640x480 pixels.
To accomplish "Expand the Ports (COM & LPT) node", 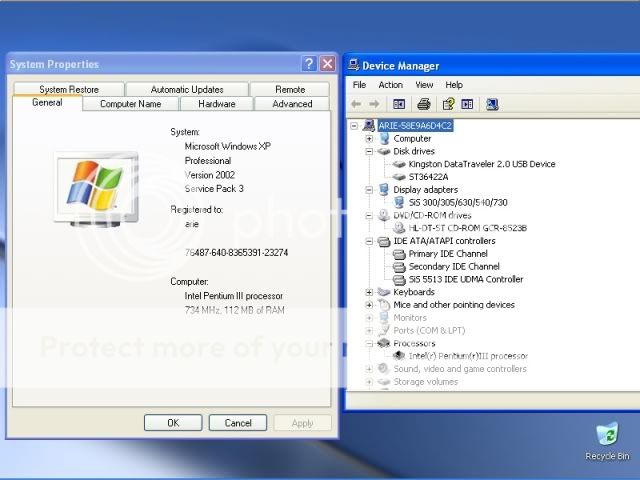I will click(369, 331).
